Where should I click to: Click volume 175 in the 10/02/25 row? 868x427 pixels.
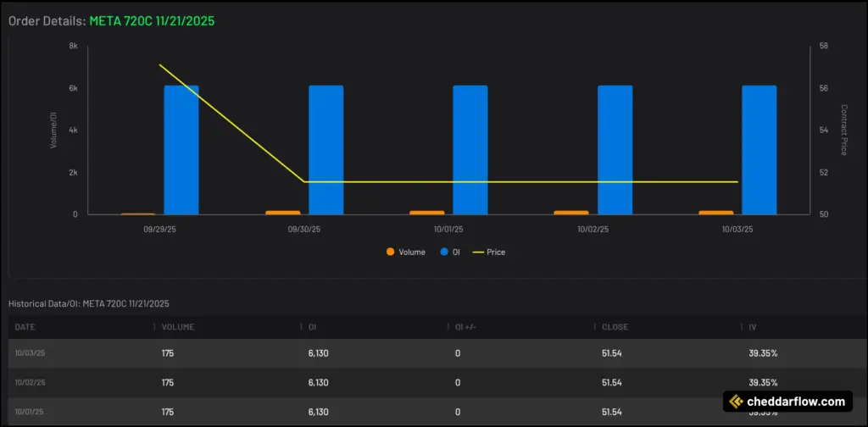coord(168,382)
